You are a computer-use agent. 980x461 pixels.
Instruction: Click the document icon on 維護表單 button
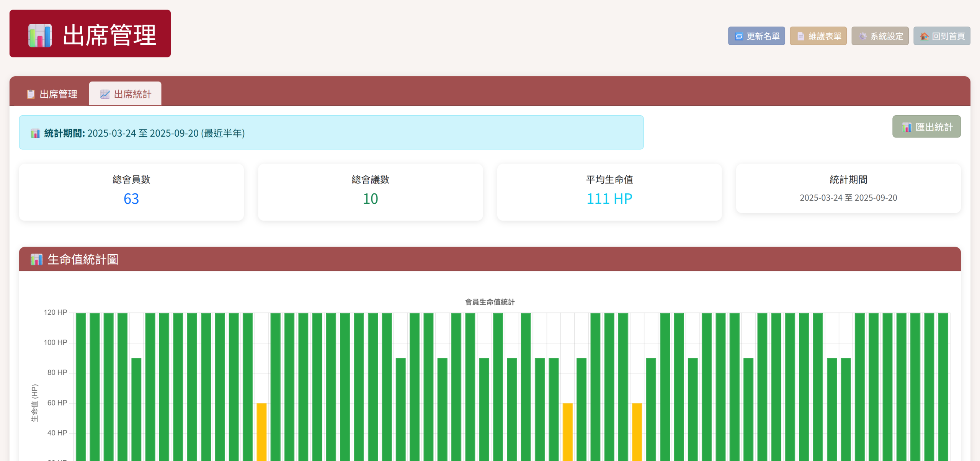coord(800,36)
